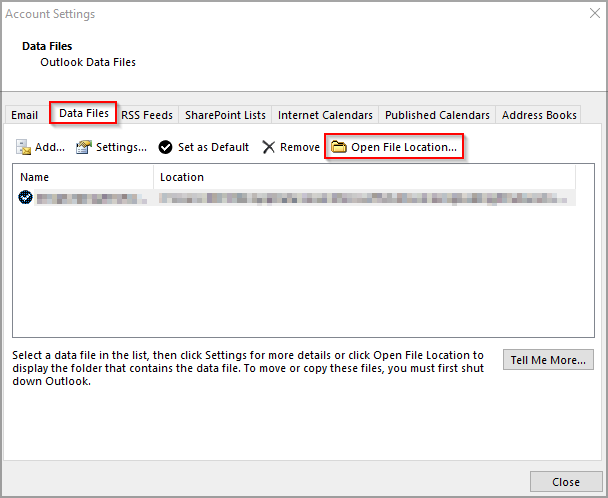Click the Settings... label in the toolbar
This screenshot has width=608, height=498.
click(121, 147)
